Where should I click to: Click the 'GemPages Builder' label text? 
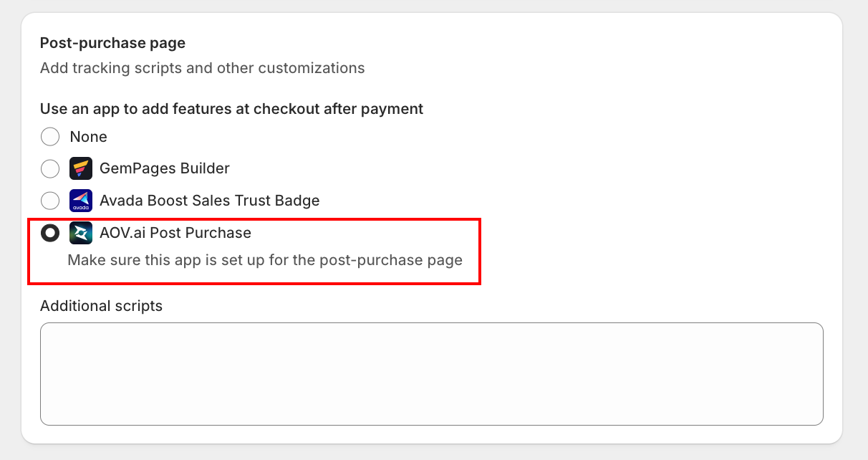pyautogui.click(x=165, y=168)
